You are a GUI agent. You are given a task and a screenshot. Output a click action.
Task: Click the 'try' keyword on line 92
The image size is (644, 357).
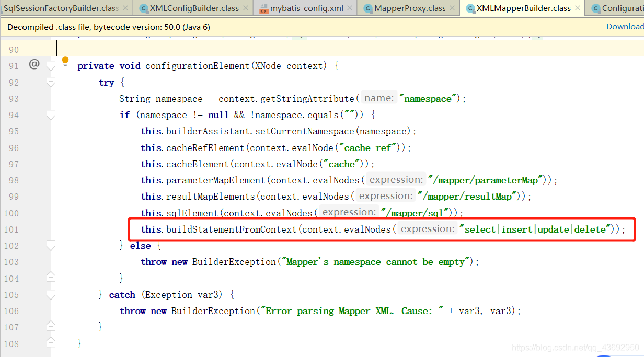(x=106, y=83)
